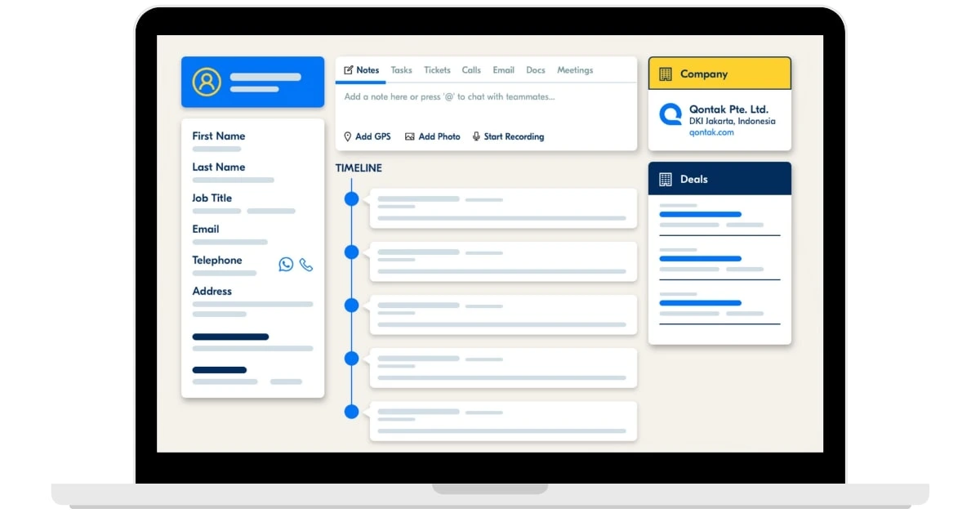
Task: Click the Start Recording button text
Action: [514, 136]
